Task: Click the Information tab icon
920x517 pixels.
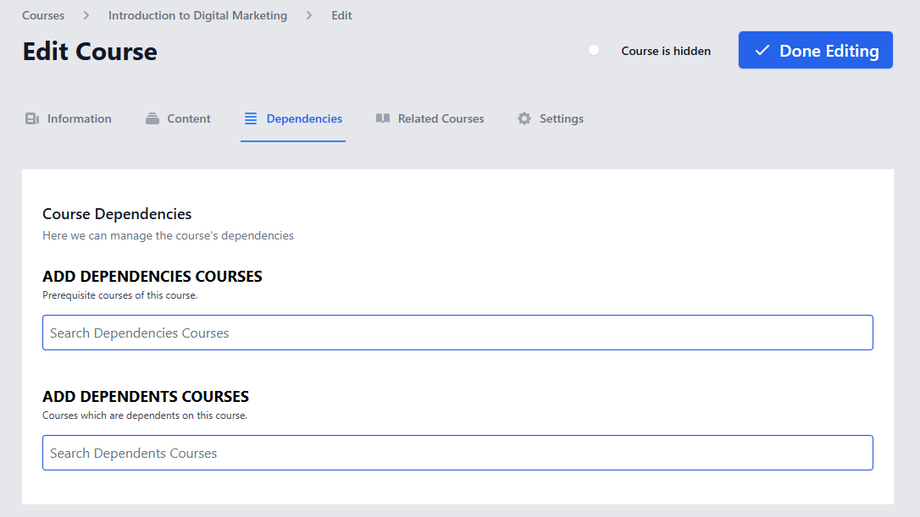Action: (x=32, y=119)
